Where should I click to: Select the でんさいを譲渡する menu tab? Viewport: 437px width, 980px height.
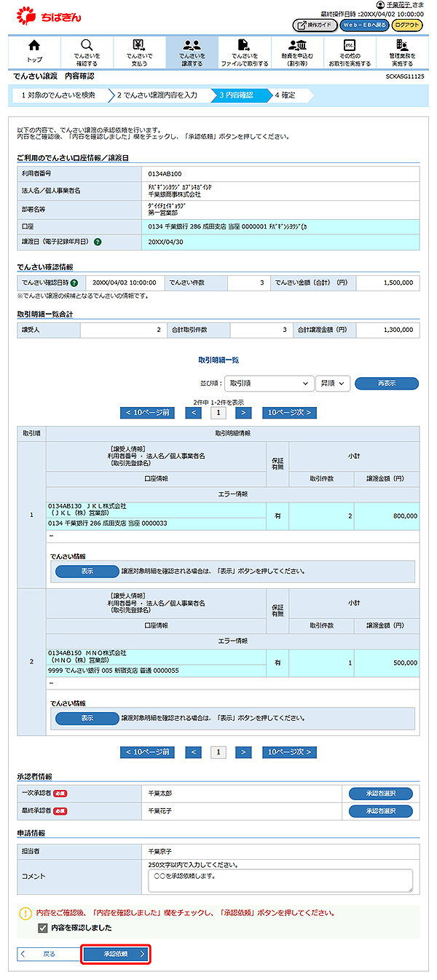192,52
